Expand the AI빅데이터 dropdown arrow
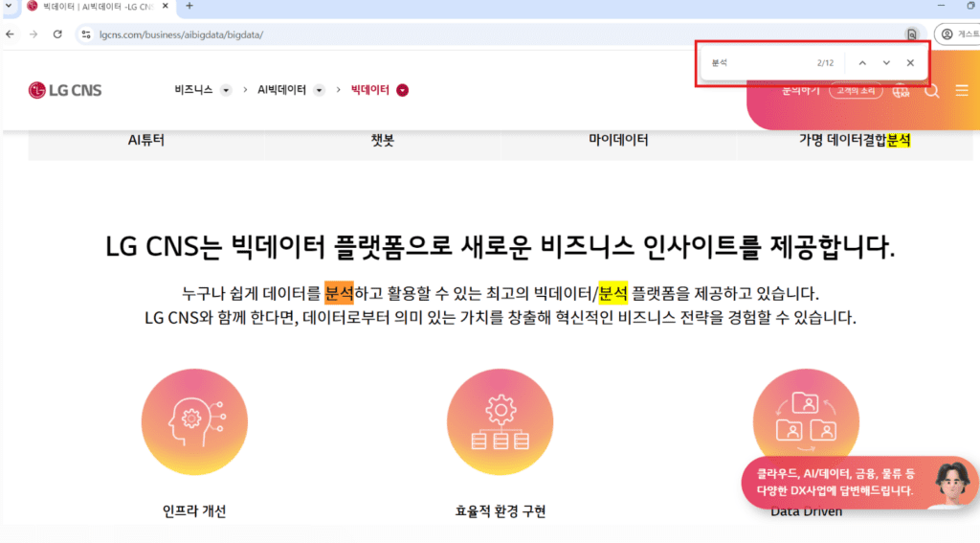Viewport: 980px width, 543px height. (x=320, y=91)
